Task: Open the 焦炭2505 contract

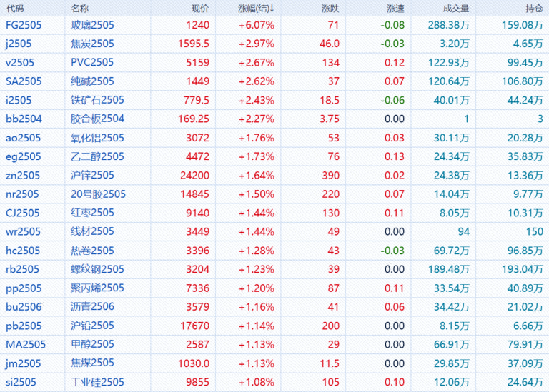Action: click(x=92, y=44)
